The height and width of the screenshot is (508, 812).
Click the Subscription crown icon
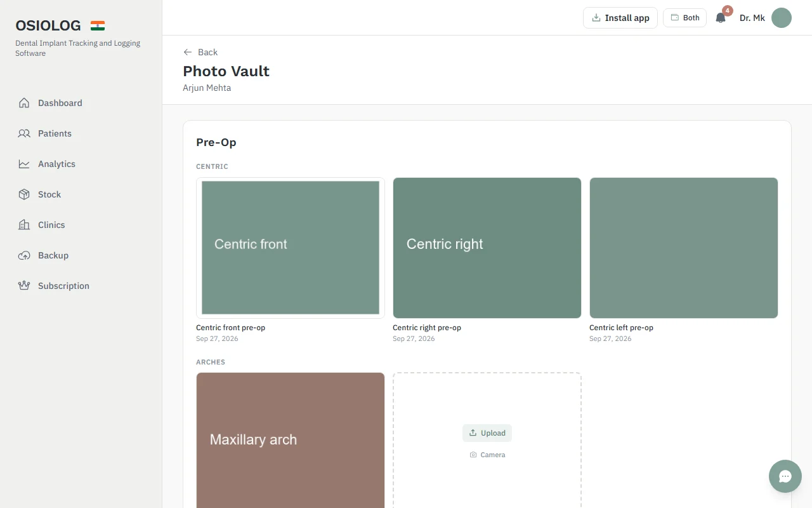click(24, 286)
